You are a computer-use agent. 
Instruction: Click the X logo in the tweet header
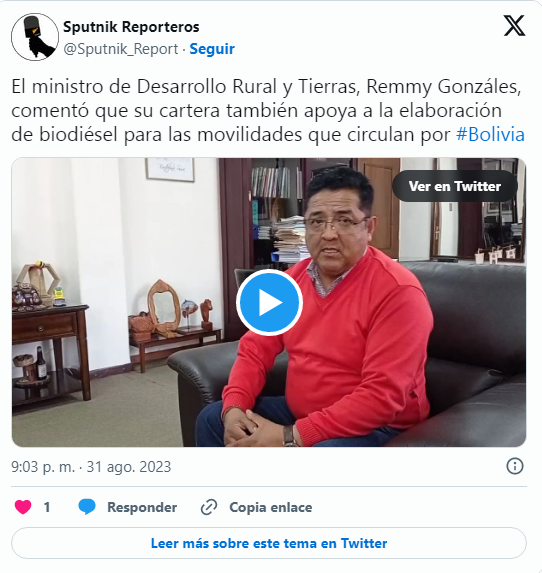point(515,26)
